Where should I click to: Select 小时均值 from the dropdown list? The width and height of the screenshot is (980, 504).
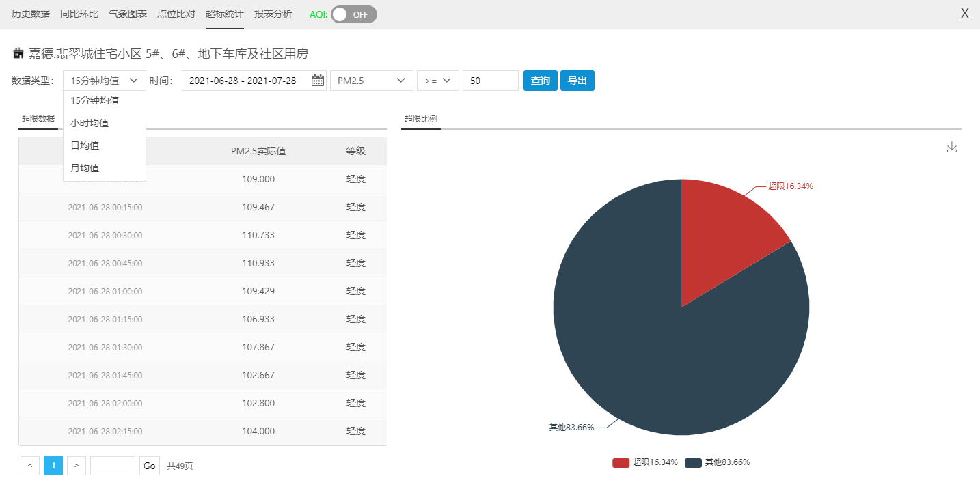click(90, 123)
